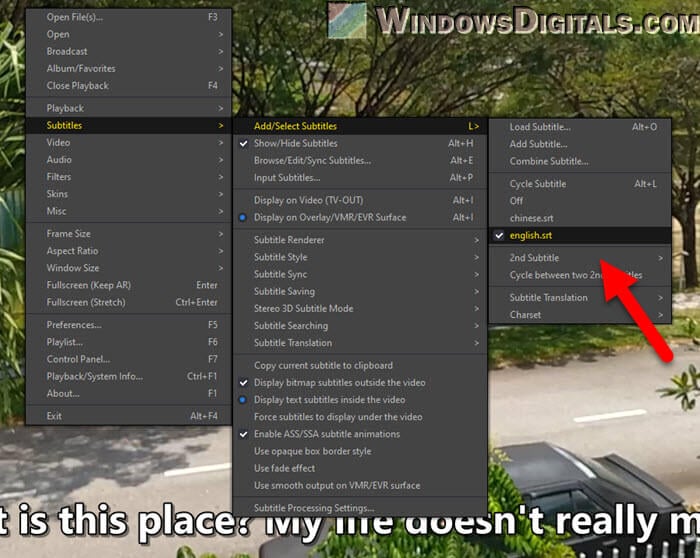700x558 pixels.
Task: Expand the Video submenu
Action: (129, 142)
